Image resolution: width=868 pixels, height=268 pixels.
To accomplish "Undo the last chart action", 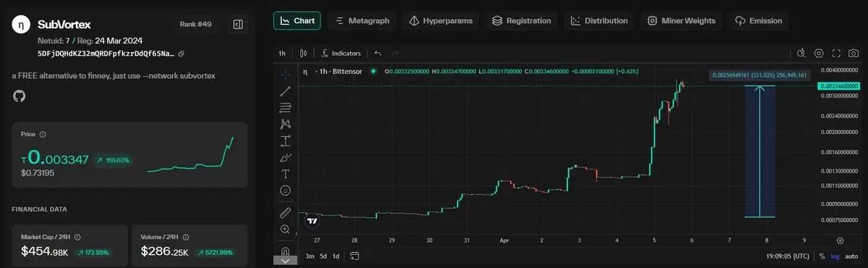I will [378, 54].
